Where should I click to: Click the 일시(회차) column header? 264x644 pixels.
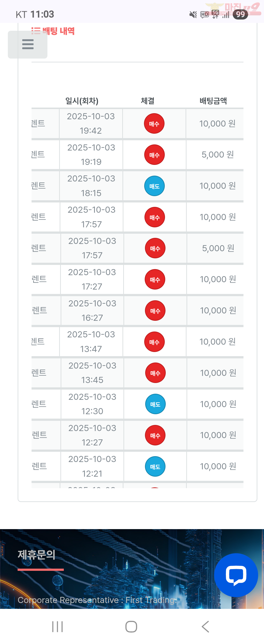pyautogui.click(x=82, y=101)
